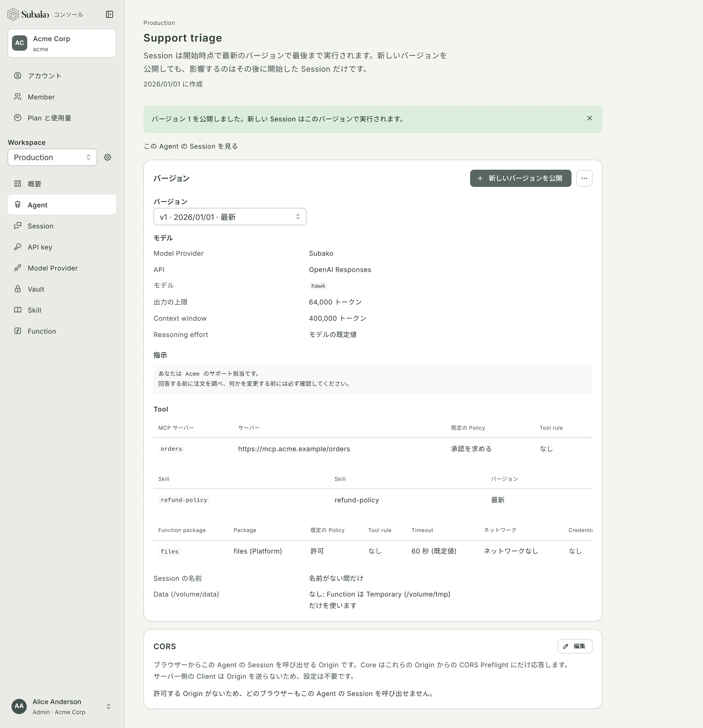Click the Plan と使用量 gauge icon
Viewport: 703px width, 728px height.
[18, 118]
